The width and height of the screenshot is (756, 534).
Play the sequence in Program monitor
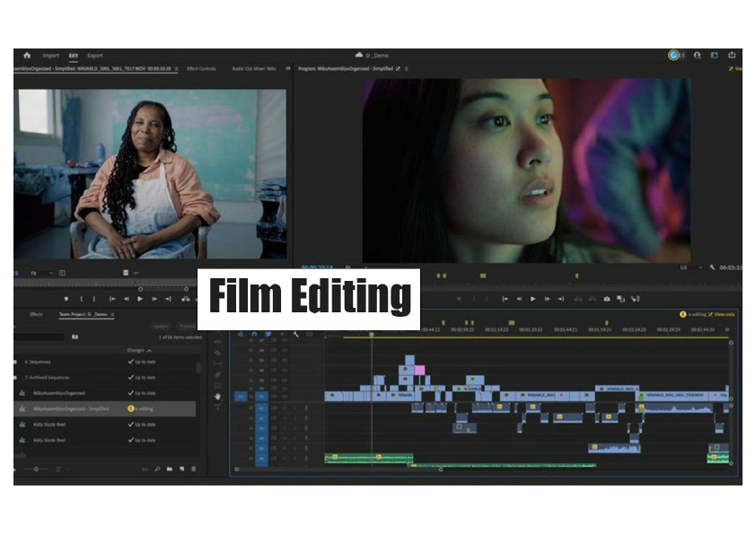click(532, 299)
